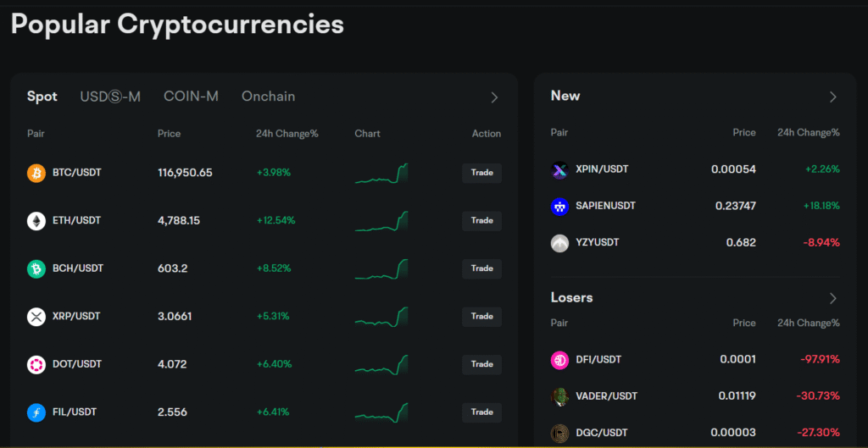Viewport: 868px width, 448px height.
Task: Open the Onchain tab
Action: (x=268, y=97)
